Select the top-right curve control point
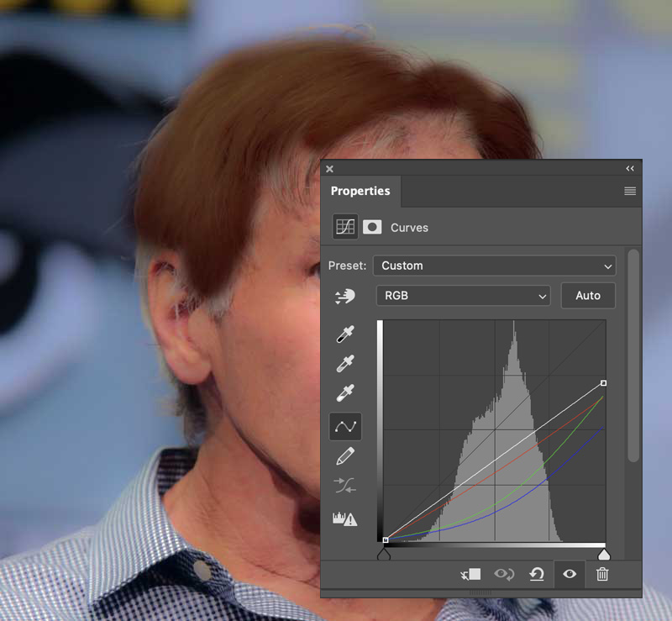 point(603,383)
